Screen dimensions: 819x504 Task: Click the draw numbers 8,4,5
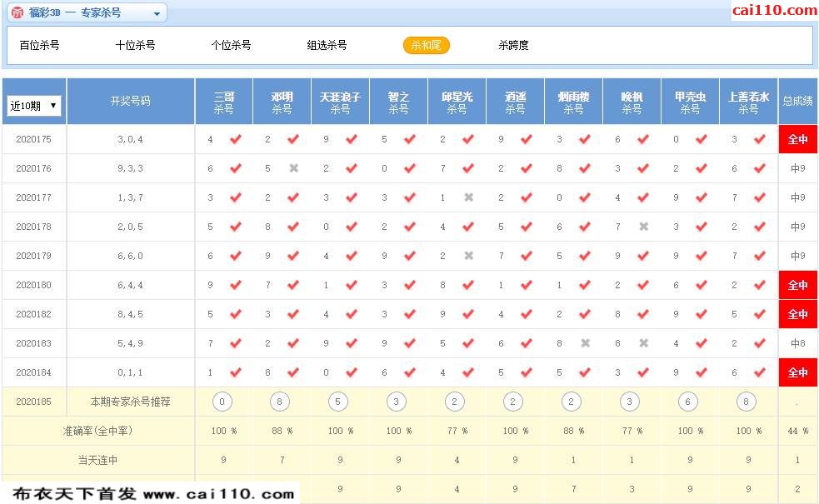(130, 314)
